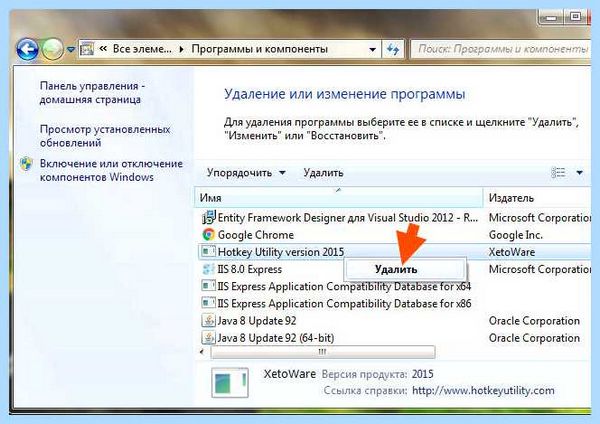This screenshot has width=600, height=424.
Task: Select «Java 8 Update 92 (64-bit)» entry
Action: [x=276, y=338]
